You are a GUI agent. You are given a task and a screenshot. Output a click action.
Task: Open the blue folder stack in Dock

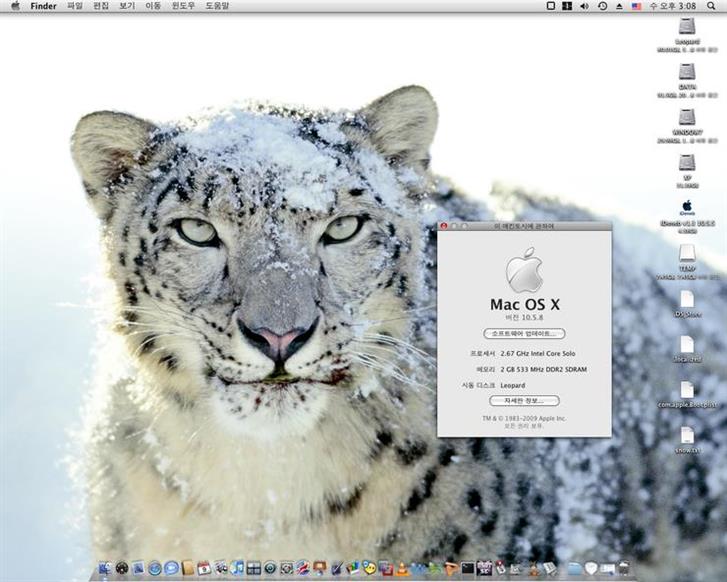click(x=574, y=568)
